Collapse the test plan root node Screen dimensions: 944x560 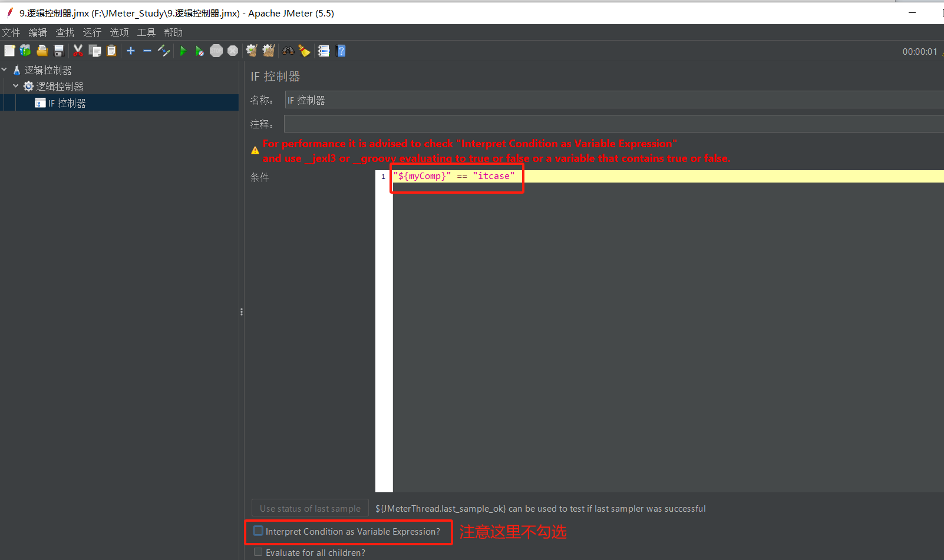coord(5,70)
